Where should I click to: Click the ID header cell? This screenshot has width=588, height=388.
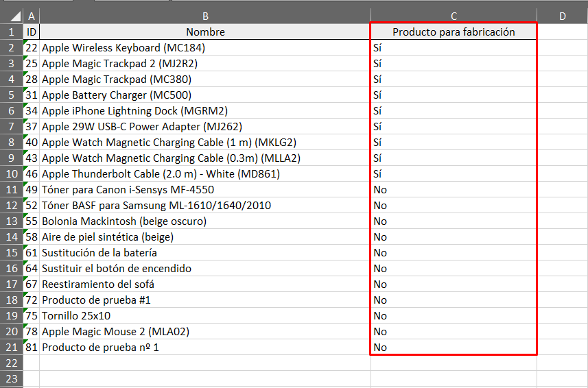point(32,32)
